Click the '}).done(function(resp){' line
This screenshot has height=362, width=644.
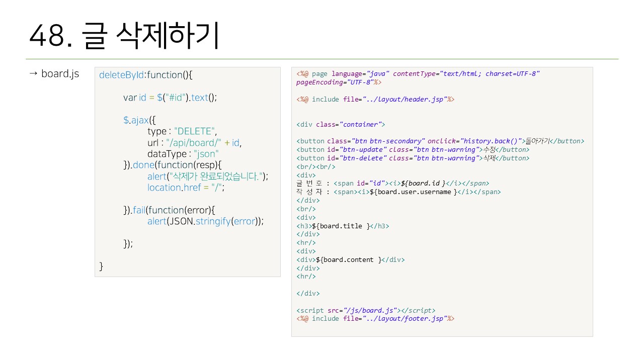(173, 165)
